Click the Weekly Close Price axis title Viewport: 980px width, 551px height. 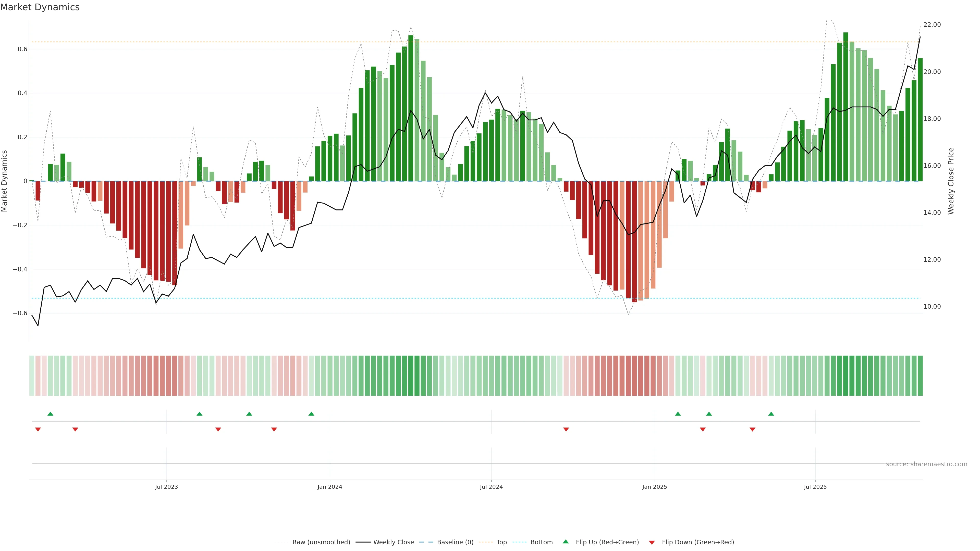coord(951,181)
